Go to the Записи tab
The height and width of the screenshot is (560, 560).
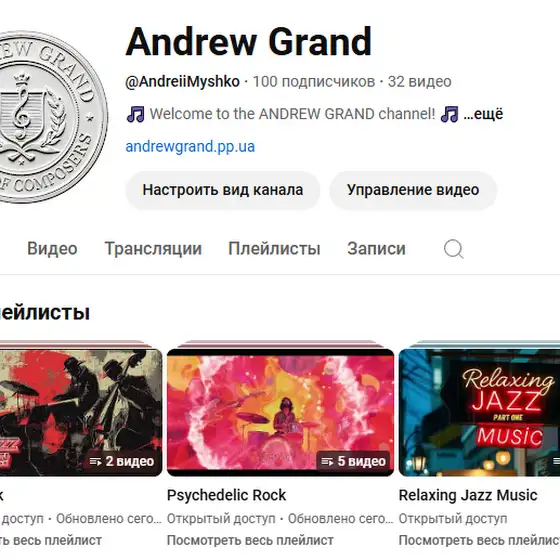pyautogui.click(x=376, y=249)
